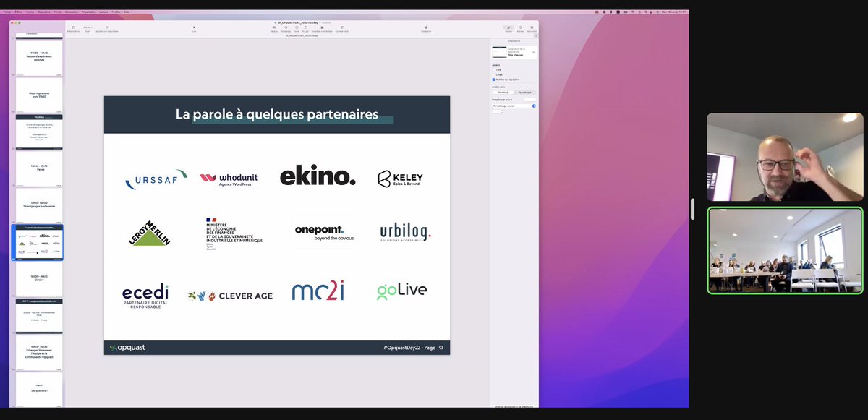Enable the Titre checkbox in Aspect
The width and height of the screenshot is (868, 420).
coord(494,70)
